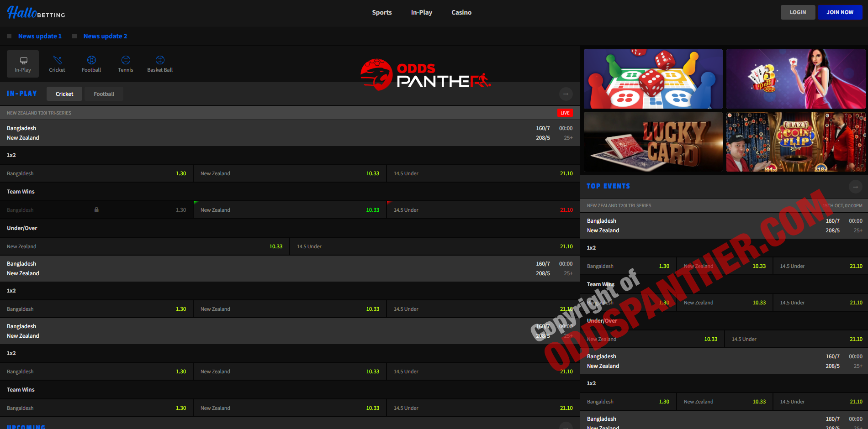
Task: Launch the Lucky Card game thumbnail
Action: pyautogui.click(x=653, y=142)
